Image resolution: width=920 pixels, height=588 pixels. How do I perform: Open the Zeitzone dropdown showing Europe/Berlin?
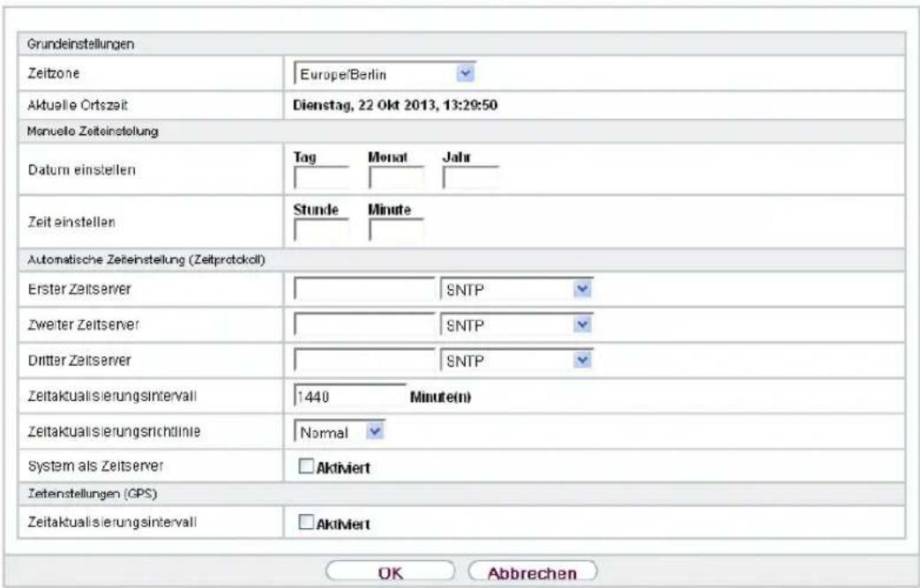(385, 74)
